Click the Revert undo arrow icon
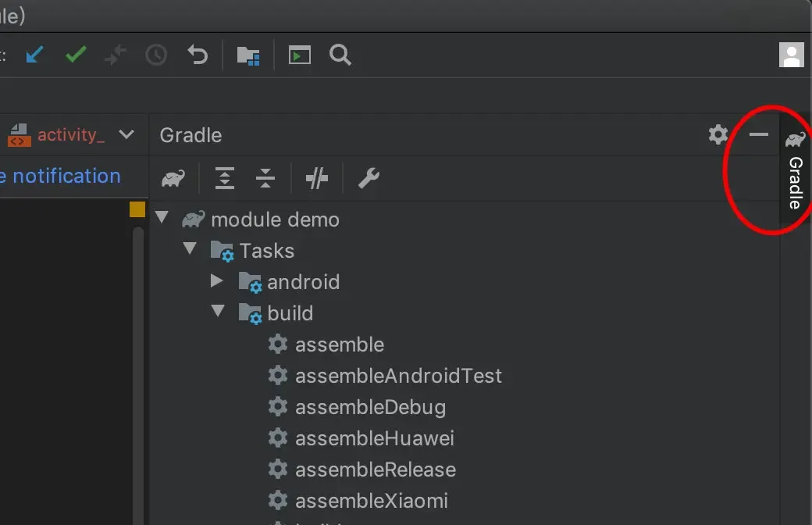812x525 pixels. (x=198, y=55)
